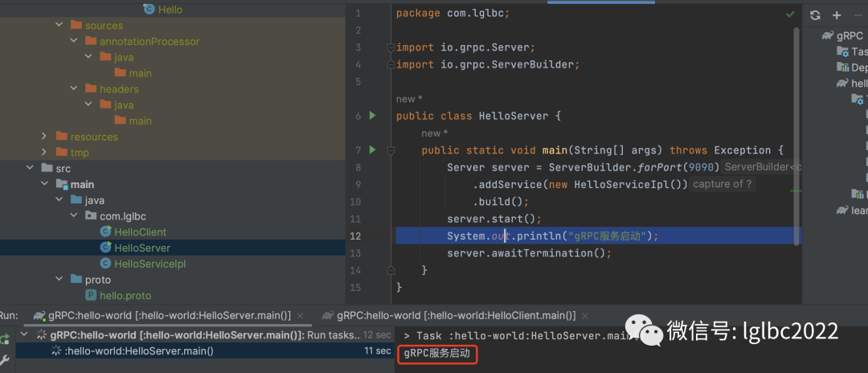Viewport: 868px width, 373px height.
Task: Click the HelloClient class icon in project tree
Action: pyautogui.click(x=105, y=232)
